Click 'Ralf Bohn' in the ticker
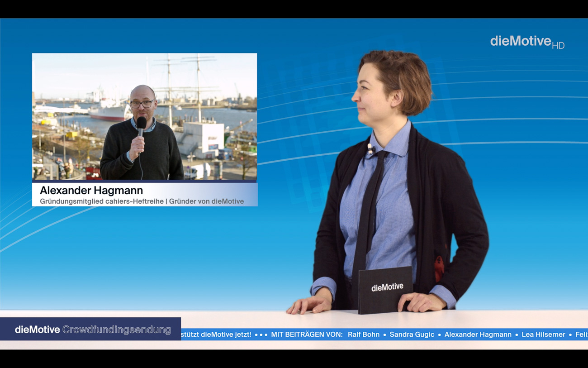Image resolution: width=588 pixels, height=368 pixels. [364, 335]
